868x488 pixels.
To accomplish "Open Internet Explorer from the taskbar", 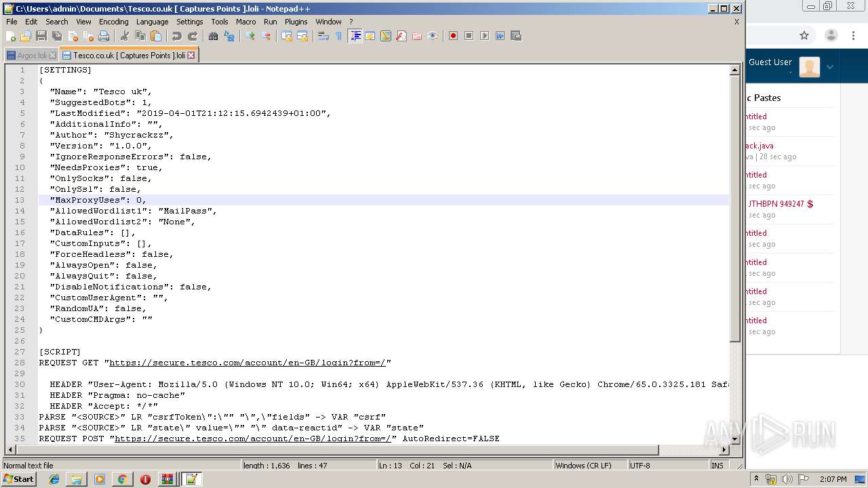I will point(54,479).
